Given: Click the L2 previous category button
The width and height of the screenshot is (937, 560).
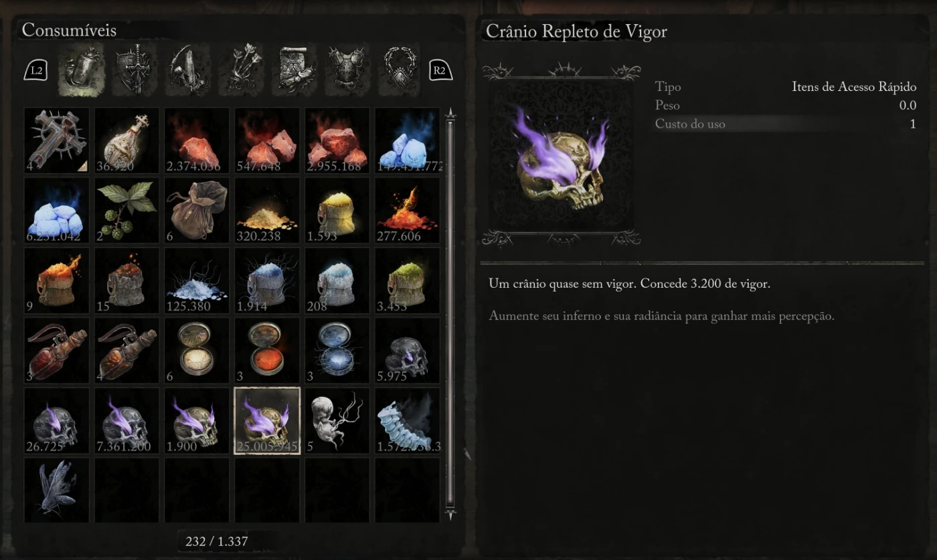Looking at the screenshot, I should (36, 70).
